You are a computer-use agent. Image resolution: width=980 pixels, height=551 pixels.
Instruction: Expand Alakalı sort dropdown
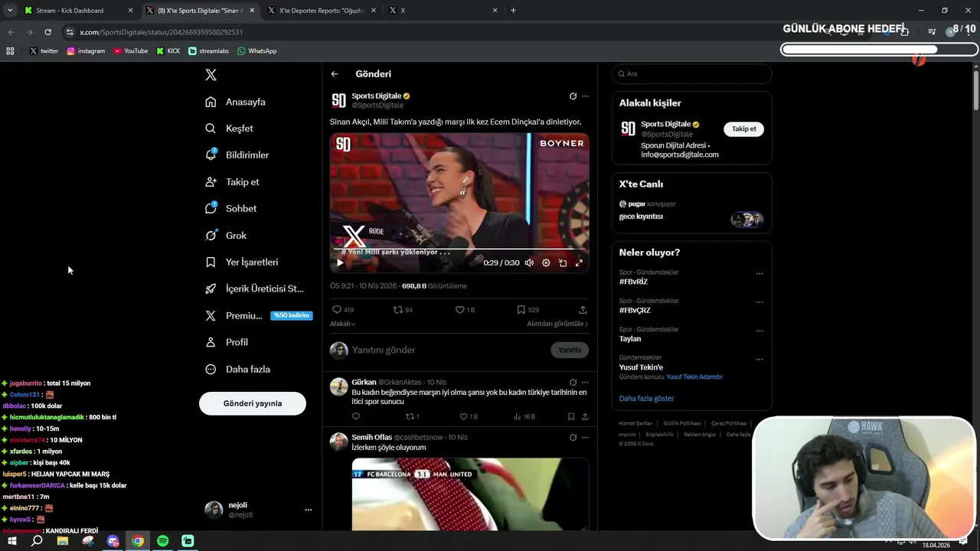coord(342,324)
